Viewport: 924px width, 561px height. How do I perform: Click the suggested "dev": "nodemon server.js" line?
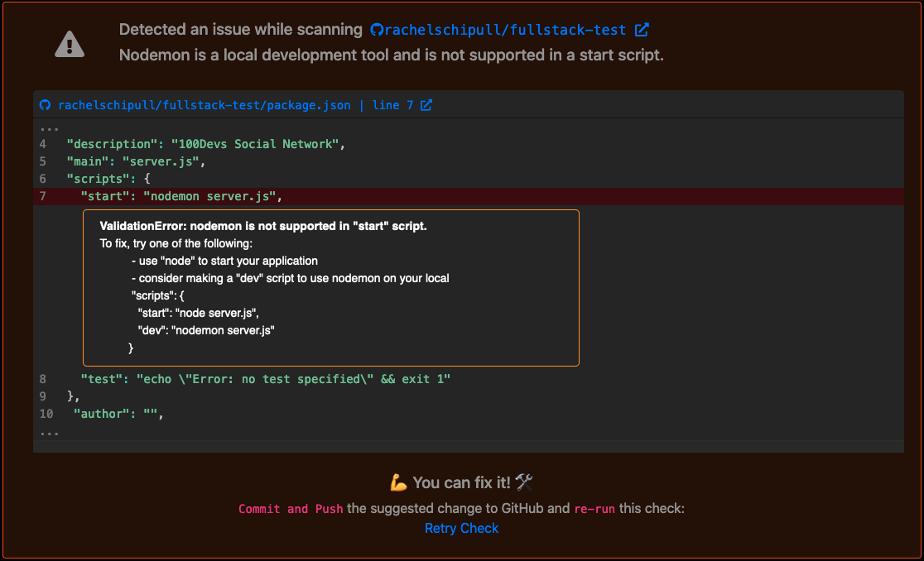[x=206, y=330]
